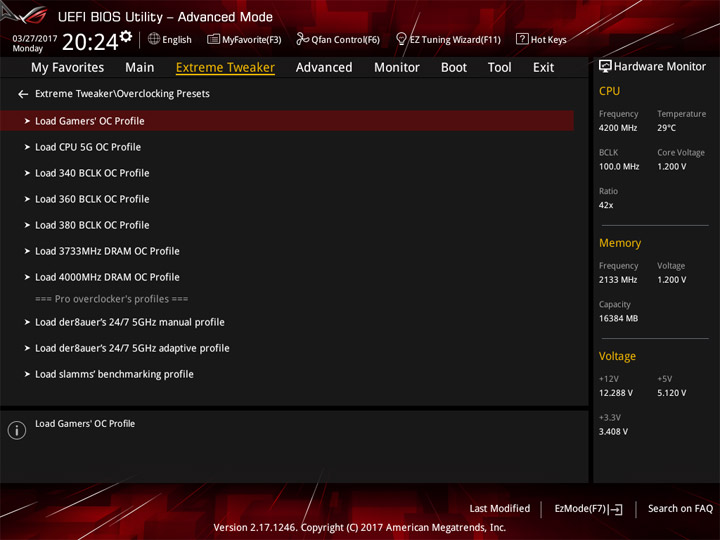Click Core Voltage value 1.200 V under CPU
720x540 pixels.
click(671, 167)
